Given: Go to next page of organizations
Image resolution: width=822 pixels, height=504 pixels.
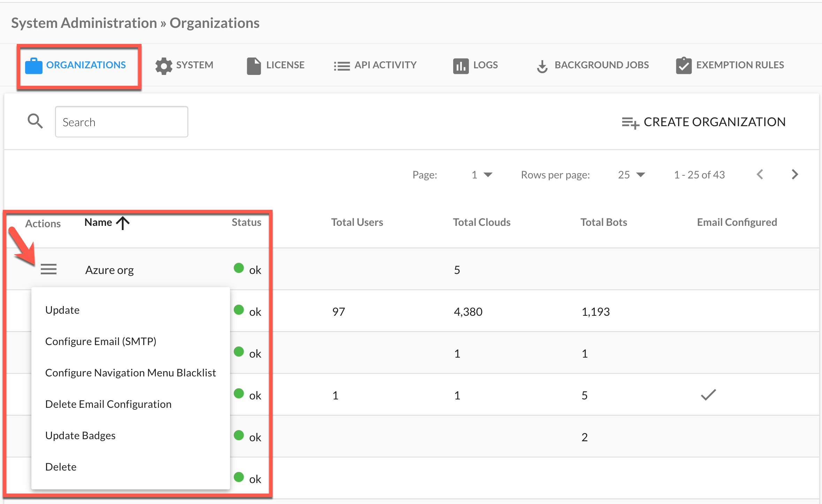Looking at the screenshot, I should click(x=794, y=174).
